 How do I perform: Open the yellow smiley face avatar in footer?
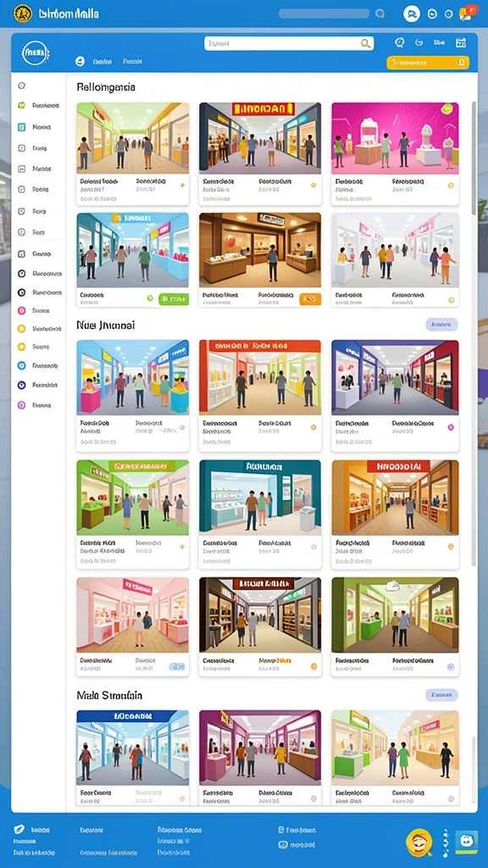[x=419, y=843]
